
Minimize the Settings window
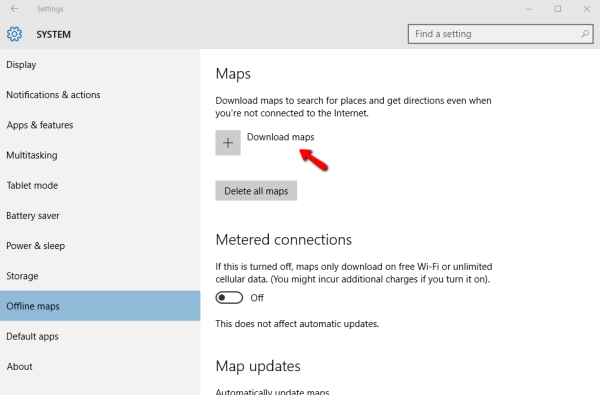(529, 9)
